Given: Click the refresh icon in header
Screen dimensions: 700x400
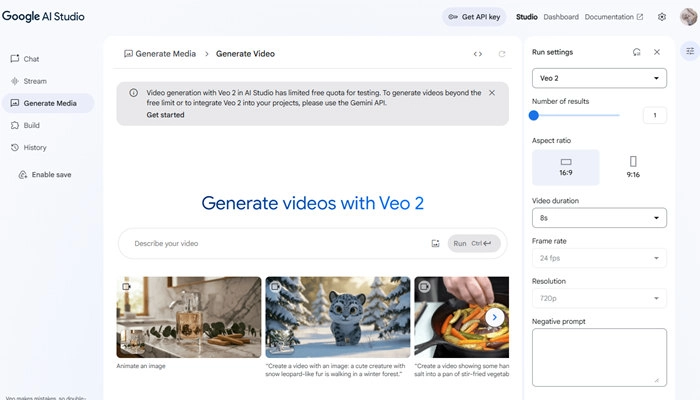Looking at the screenshot, I should (x=502, y=54).
